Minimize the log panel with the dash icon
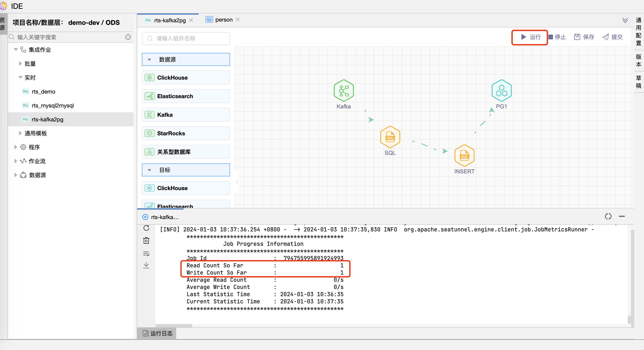 click(x=622, y=216)
